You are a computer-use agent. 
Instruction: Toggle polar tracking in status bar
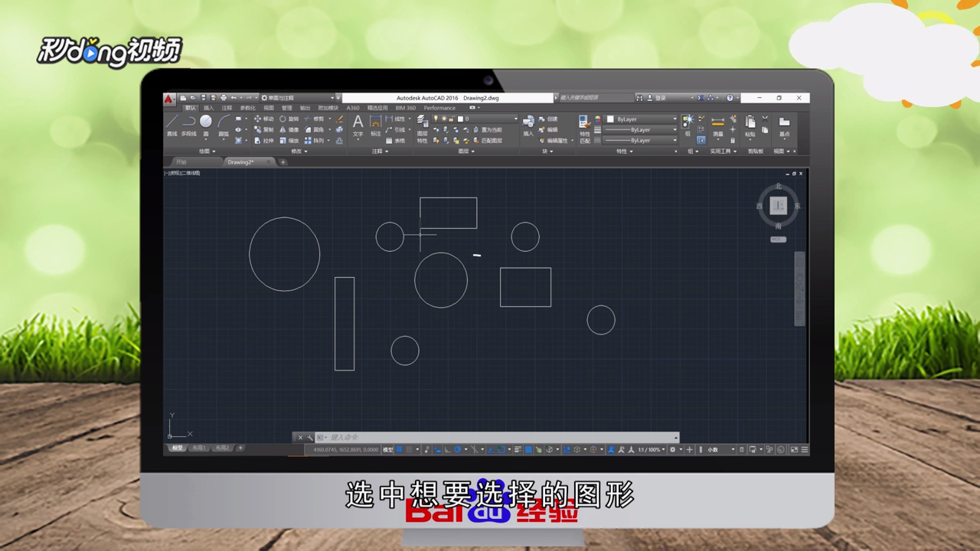(457, 449)
